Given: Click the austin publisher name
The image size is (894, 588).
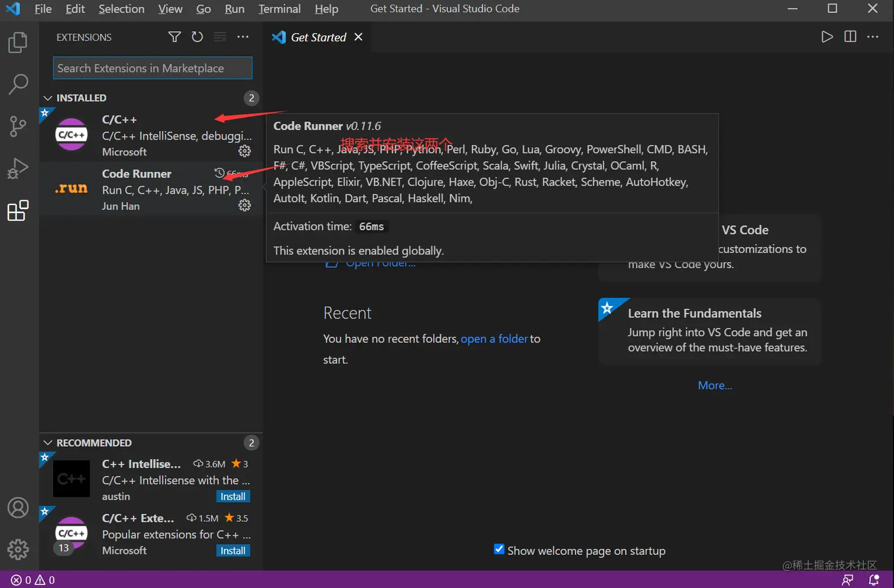Looking at the screenshot, I should tap(116, 496).
